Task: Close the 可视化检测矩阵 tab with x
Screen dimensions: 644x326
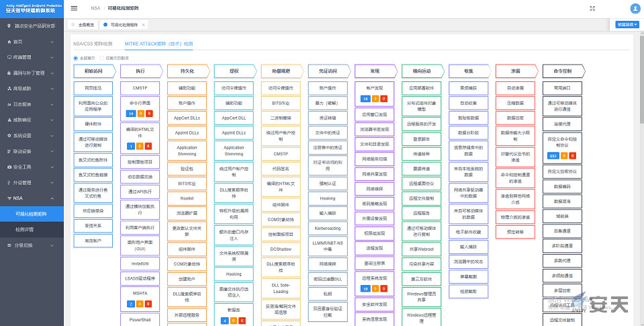Action: [x=143, y=25]
